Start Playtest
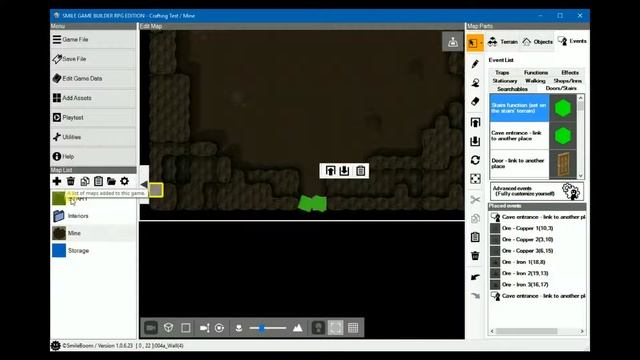 93,118
